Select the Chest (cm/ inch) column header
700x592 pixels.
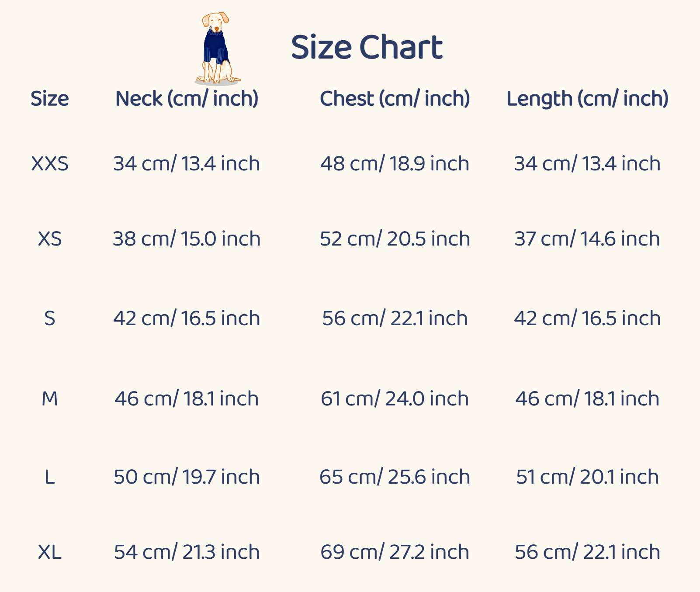395,99
